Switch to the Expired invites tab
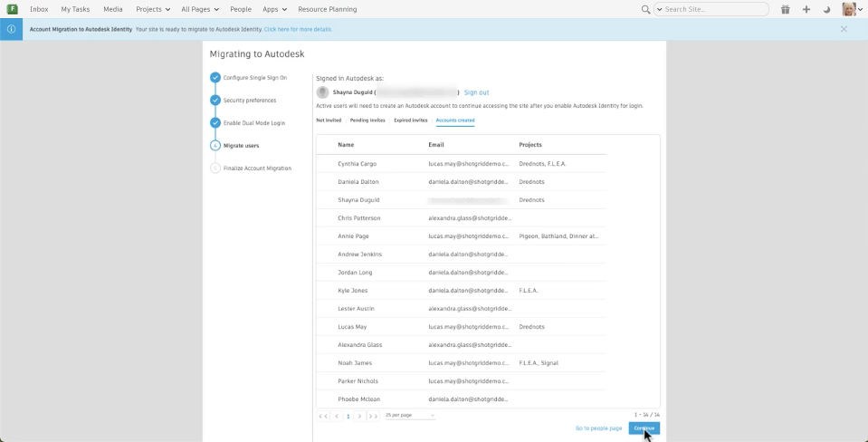 (x=411, y=120)
